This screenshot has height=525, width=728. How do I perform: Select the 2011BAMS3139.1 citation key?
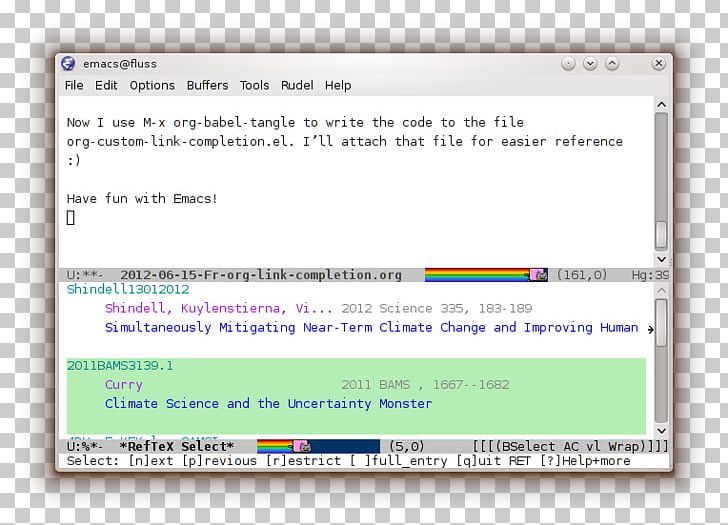(120, 366)
